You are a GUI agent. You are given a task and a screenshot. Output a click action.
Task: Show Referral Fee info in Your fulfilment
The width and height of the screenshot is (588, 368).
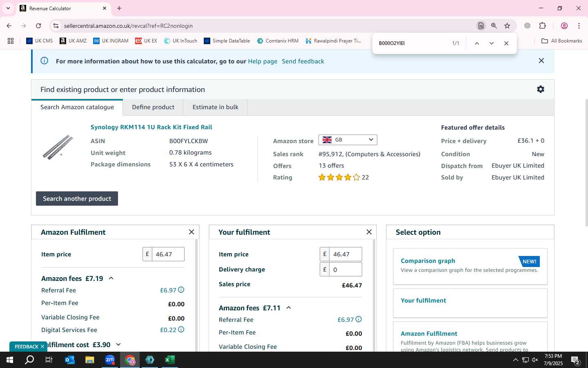359,319
